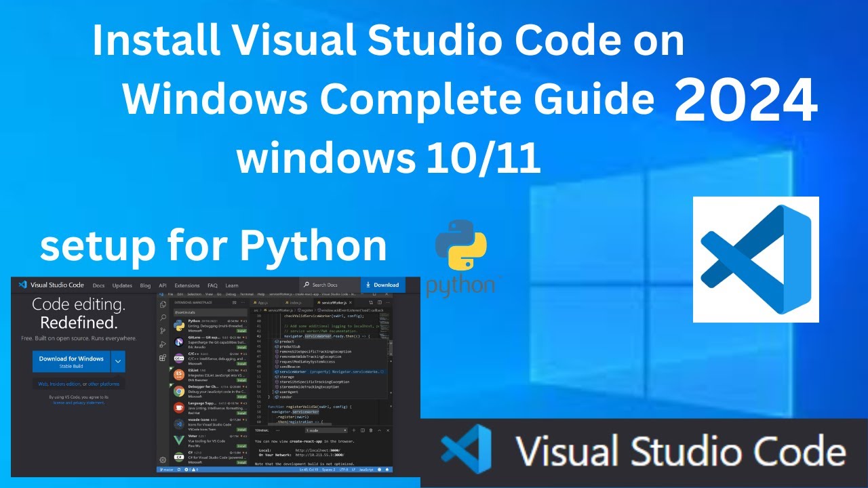Select the ESLint extension row
This screenshot has width=868, height=488.
pyautogui.click(x=210, y=375)
